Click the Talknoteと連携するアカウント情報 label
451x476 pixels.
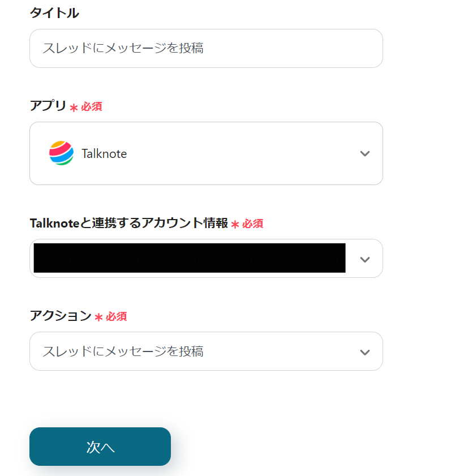coord(129,223)
